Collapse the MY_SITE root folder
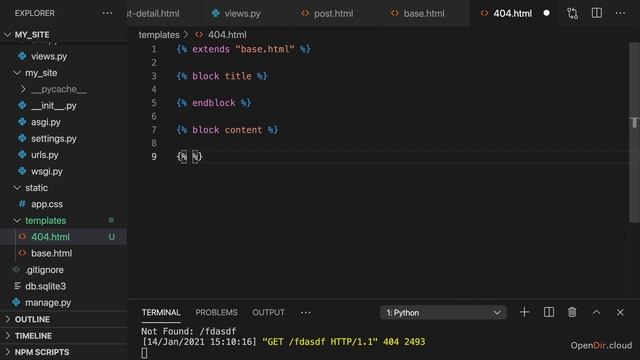Screen dimensions: 640x360 [x=7, y=35]
